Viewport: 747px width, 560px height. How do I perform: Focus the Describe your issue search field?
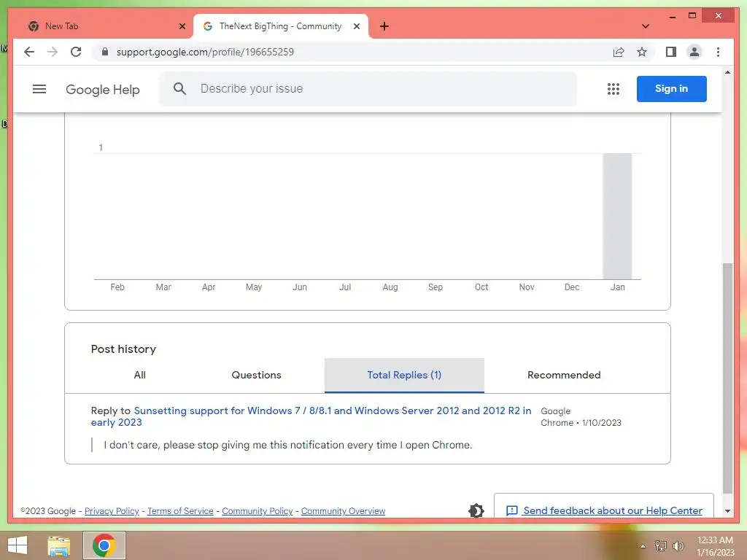[368, 88]
